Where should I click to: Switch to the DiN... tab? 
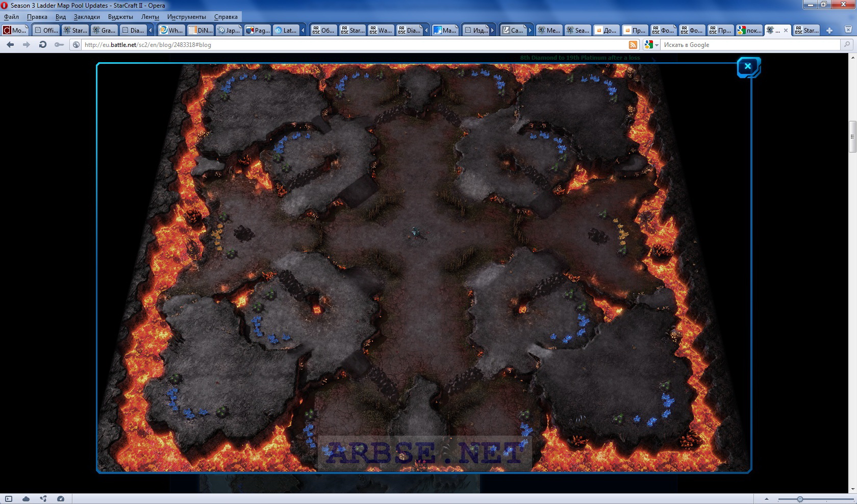coord(200,30)
